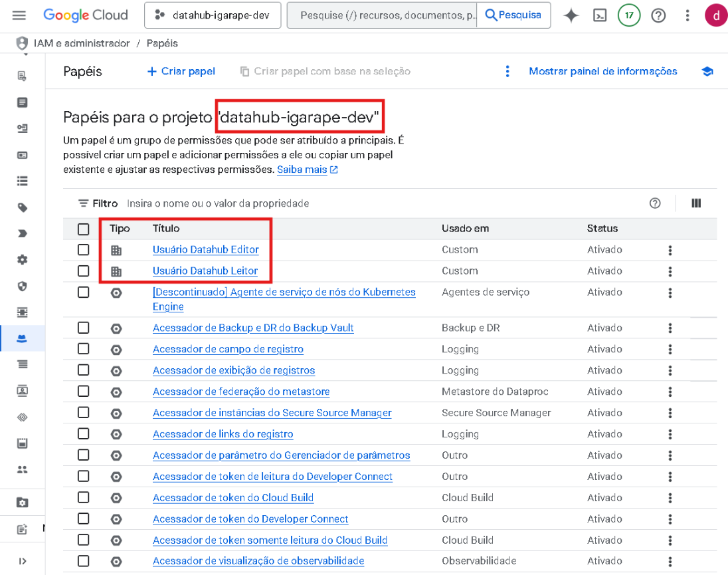Screen dimensions: 728x575
Task: Toggle the select-all checkbox in table header
Action: (x=83, y=229)
